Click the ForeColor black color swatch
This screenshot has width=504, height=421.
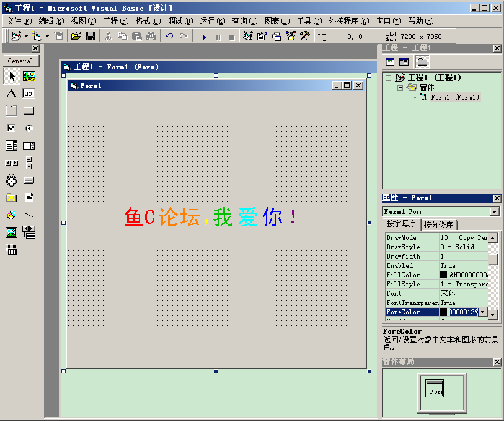[x=444, y=312]
